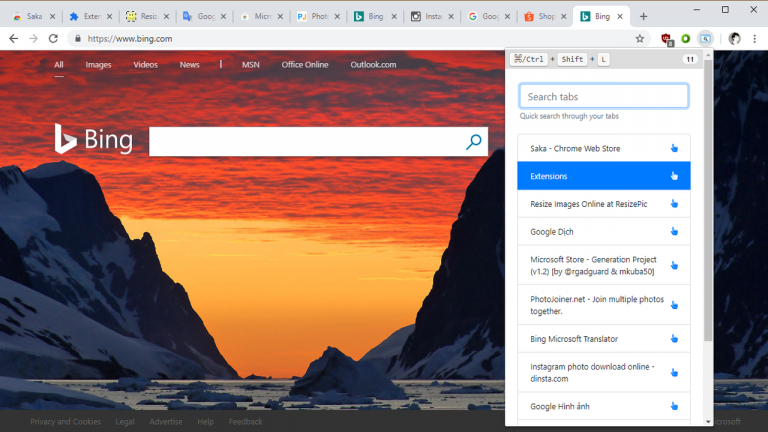The width and height of the screenshot is (768, 432).
Task: Open the Google Dịch browser tab
Action: tap(205, 16)
